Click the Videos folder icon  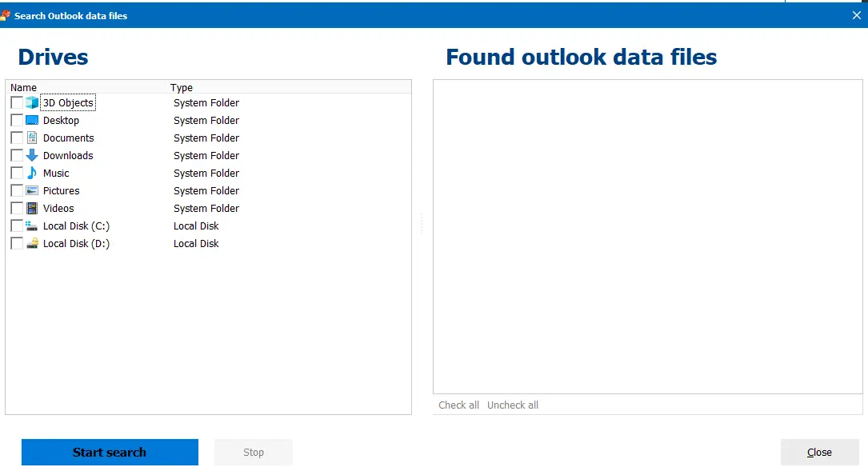click(32, 208)
